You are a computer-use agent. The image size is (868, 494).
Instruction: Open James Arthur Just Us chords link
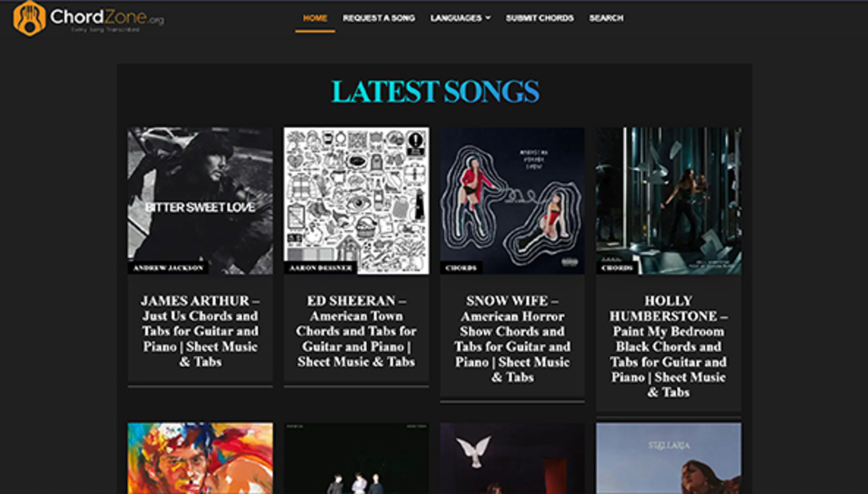click(200, 331)
